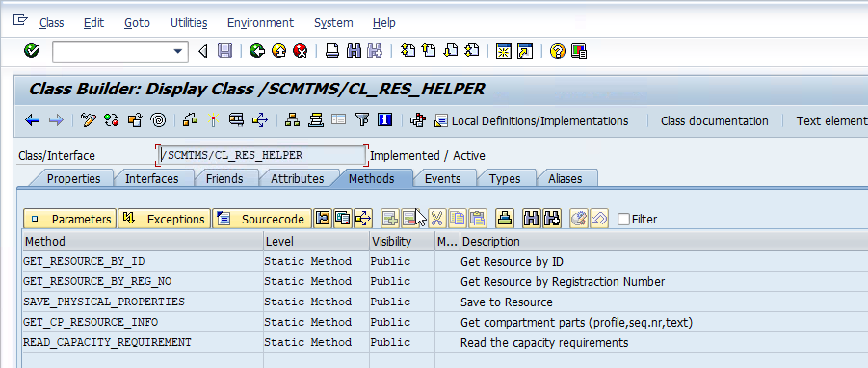Switch to the Aliases tab
Image resolution: width=868 pixels, height=368 pixels.
565,179
